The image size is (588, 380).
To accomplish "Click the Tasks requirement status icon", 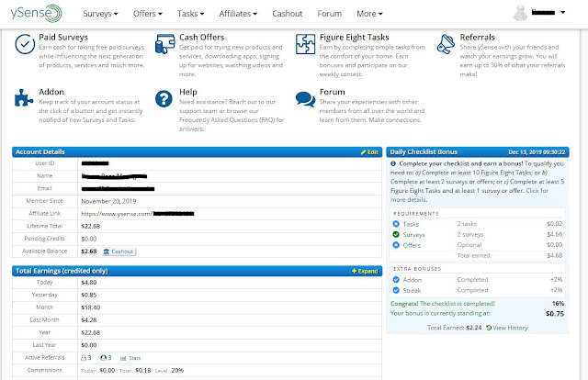I will click(x=395, y=223).
